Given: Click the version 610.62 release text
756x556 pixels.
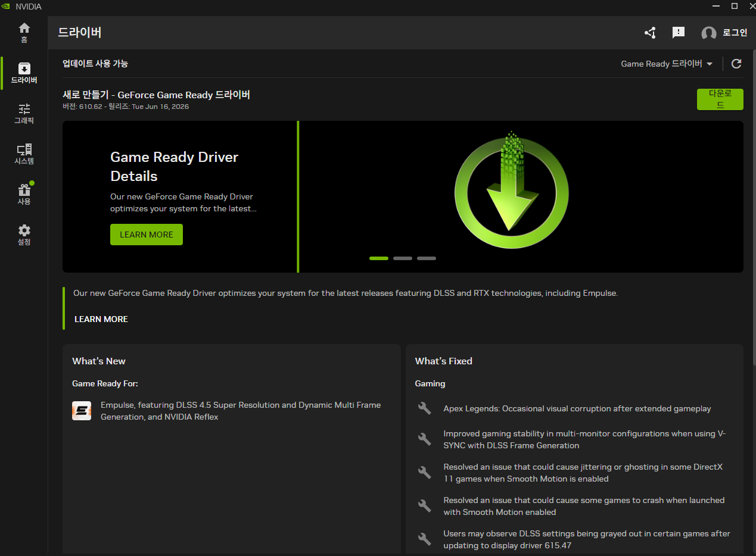Looking at the screenshot, I should (126, 107).
